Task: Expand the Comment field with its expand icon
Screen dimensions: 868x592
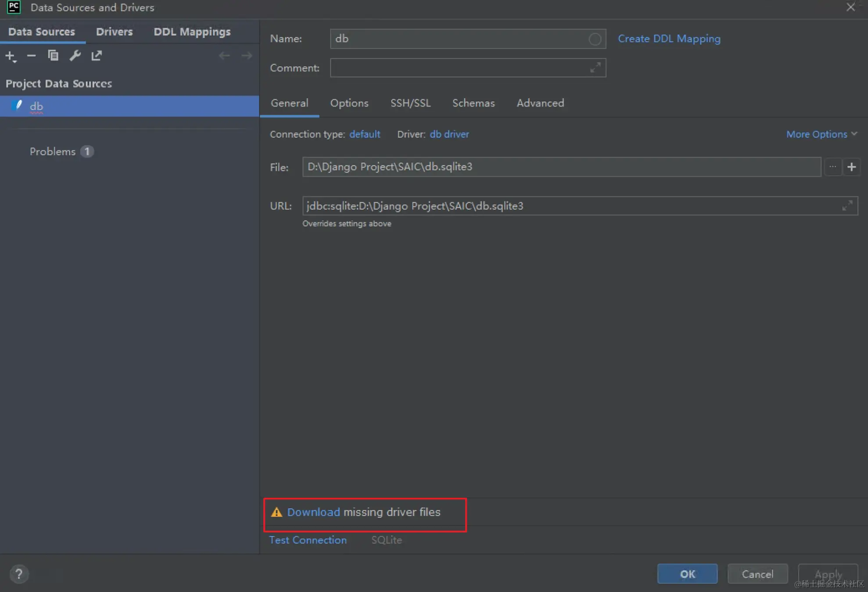Action: tap(595, 68)
